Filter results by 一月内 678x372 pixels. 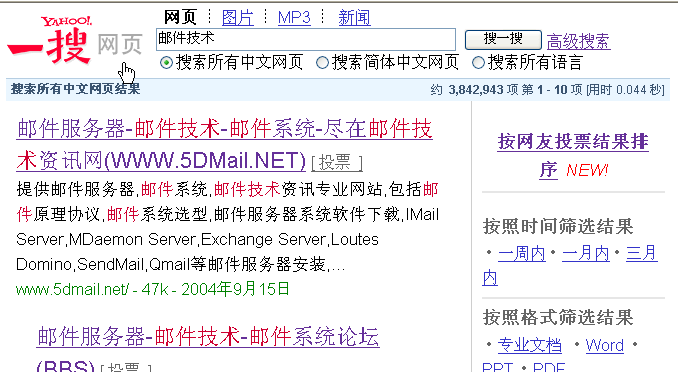(x=585, y=253)
